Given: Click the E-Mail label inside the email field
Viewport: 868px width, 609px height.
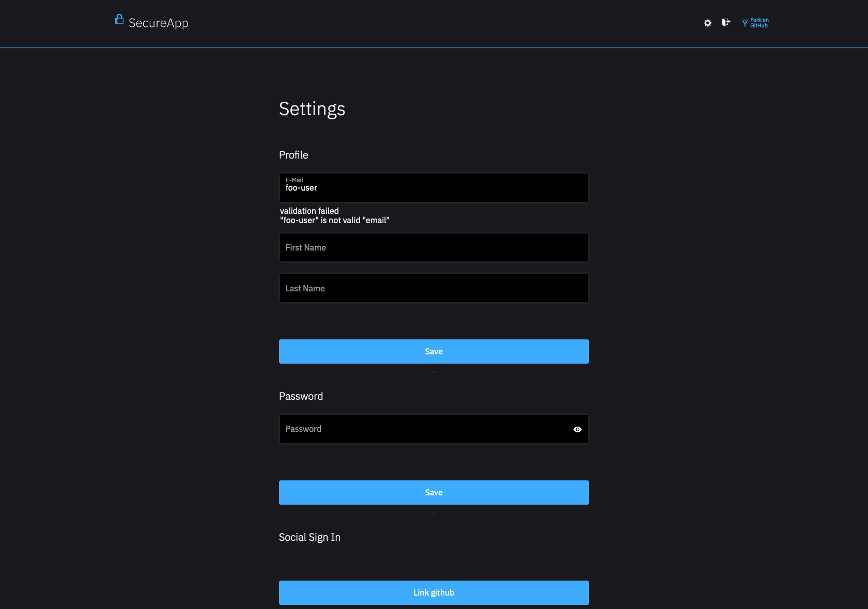Looking at the screenshot, I should coord(295,180).
